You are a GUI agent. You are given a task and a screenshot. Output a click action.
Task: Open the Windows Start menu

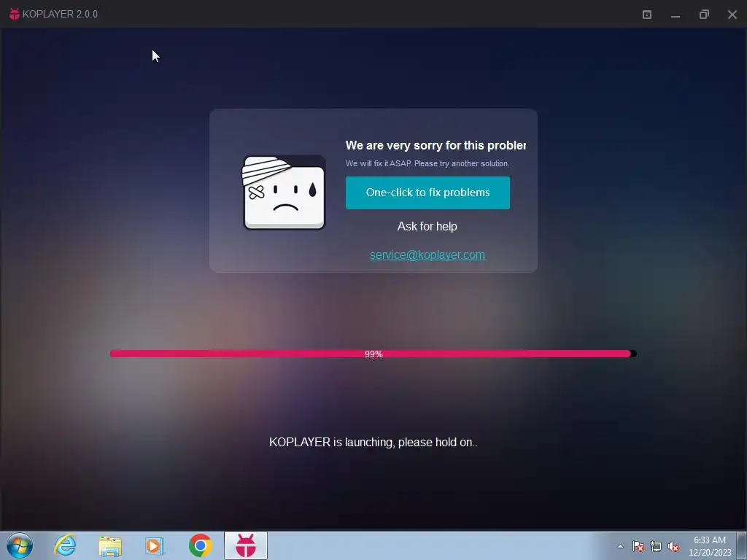[x=20, y=545]
